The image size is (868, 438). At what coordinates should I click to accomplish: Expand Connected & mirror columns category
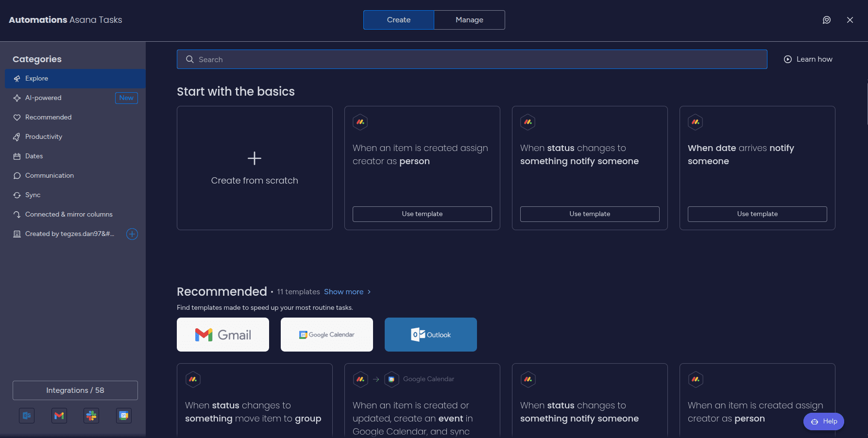[68, 214]
